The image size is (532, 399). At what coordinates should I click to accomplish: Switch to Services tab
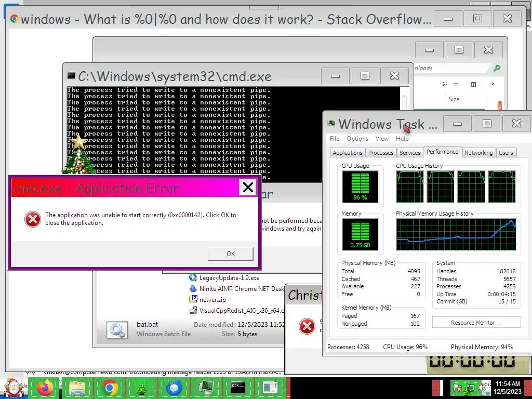410,153
